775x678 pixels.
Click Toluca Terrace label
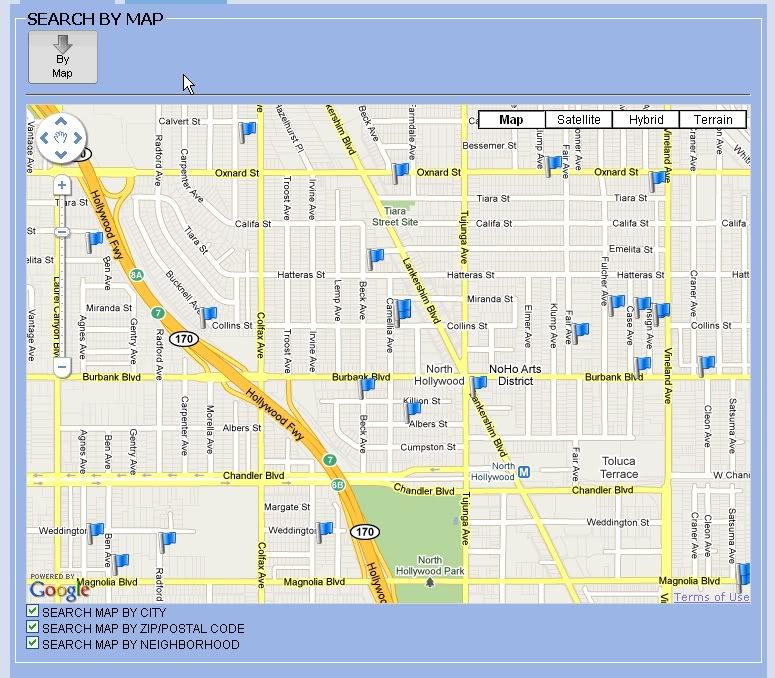coord(619,467)
